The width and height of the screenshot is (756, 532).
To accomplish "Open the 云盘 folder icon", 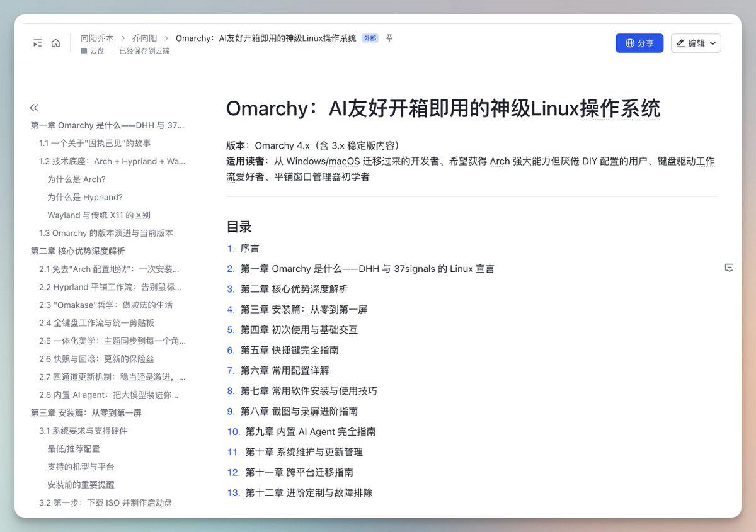I will point(84,51).
